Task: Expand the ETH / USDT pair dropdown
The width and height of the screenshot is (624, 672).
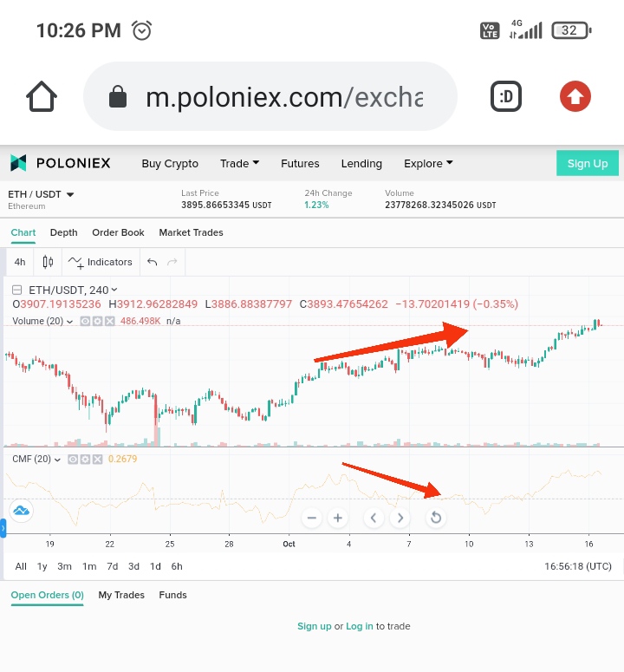Action: (41, 194)
